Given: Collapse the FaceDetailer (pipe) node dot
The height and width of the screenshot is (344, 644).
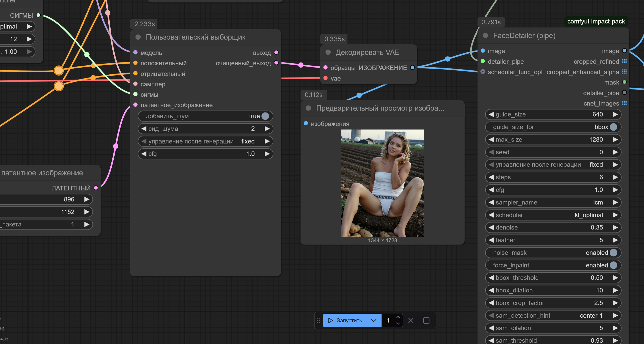Looking at the screenshot, I should click(x=485, y=35).
